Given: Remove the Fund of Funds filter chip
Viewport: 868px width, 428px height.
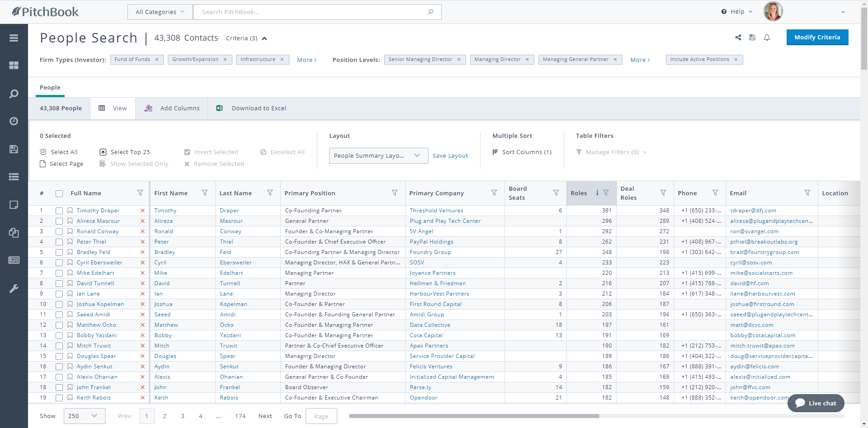Looking at the screenshot, I should 157,60.
